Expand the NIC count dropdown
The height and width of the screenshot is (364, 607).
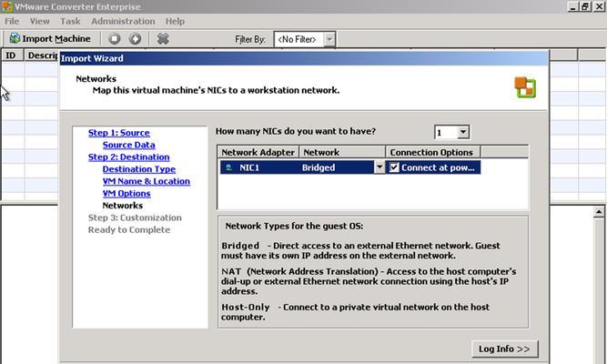click(x=463, y=133)
